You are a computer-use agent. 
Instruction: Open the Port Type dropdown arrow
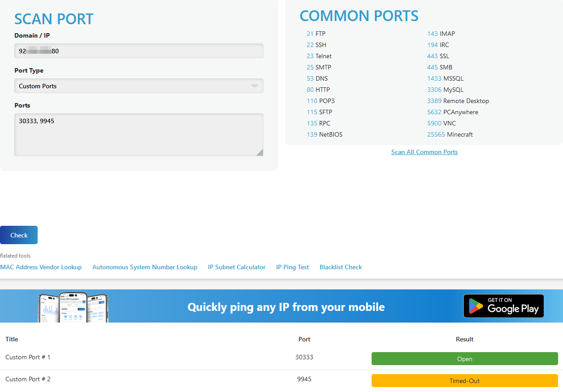click(x=254, y=86)
